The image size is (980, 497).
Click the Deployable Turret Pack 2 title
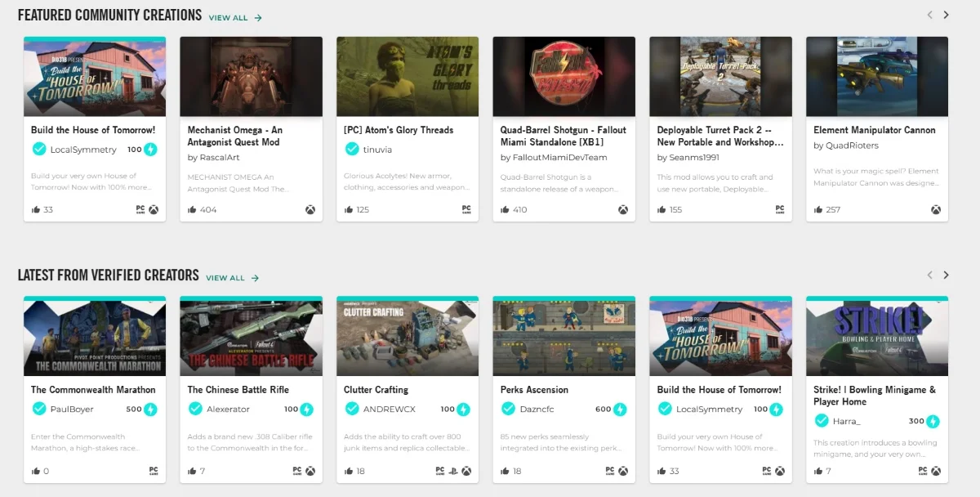tap(720, 136)
